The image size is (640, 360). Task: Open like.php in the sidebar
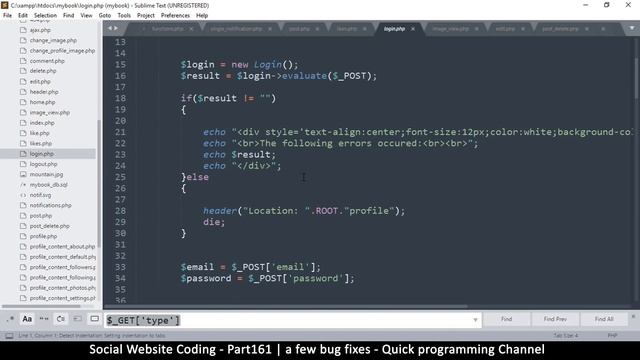[40, 133]
